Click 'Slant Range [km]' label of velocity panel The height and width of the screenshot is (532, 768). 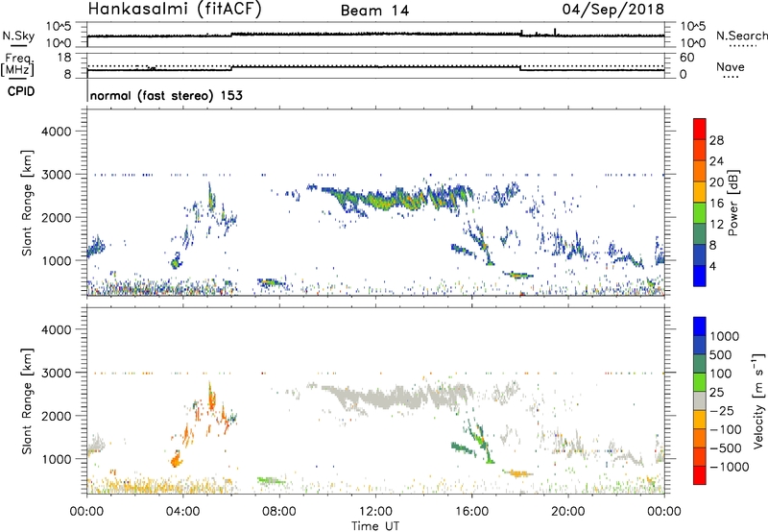pos(27,400)
